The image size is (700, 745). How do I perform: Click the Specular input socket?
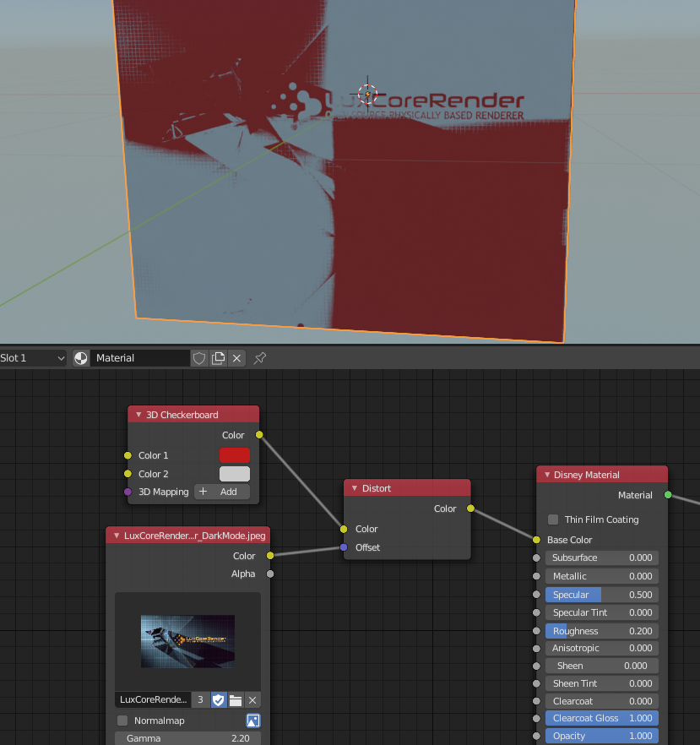pyautogui.click(x=537, y=595)
